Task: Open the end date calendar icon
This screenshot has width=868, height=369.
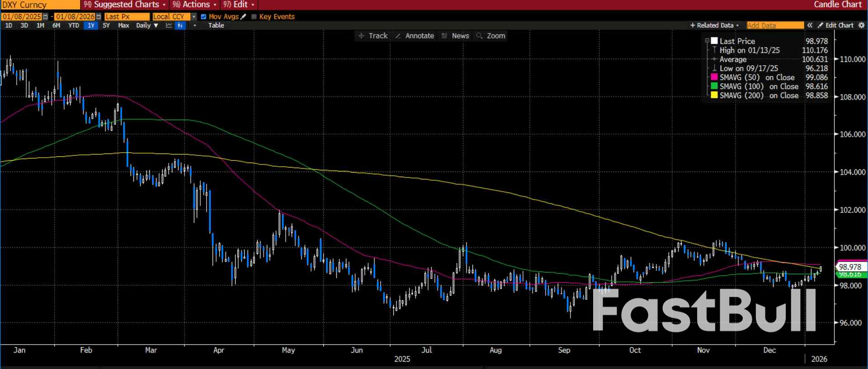Action: coord(99,17)
